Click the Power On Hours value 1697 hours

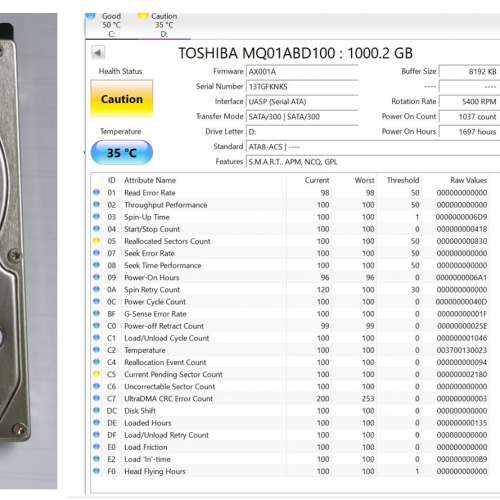click(469, 132)
